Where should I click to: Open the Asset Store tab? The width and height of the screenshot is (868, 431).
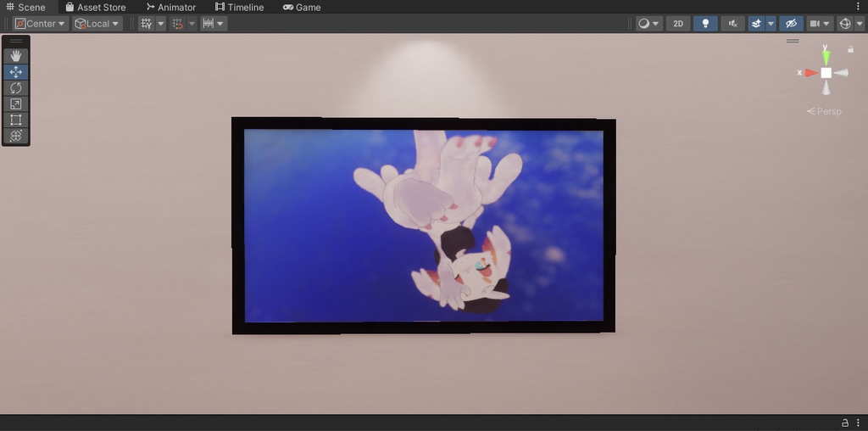pos(95,7)
